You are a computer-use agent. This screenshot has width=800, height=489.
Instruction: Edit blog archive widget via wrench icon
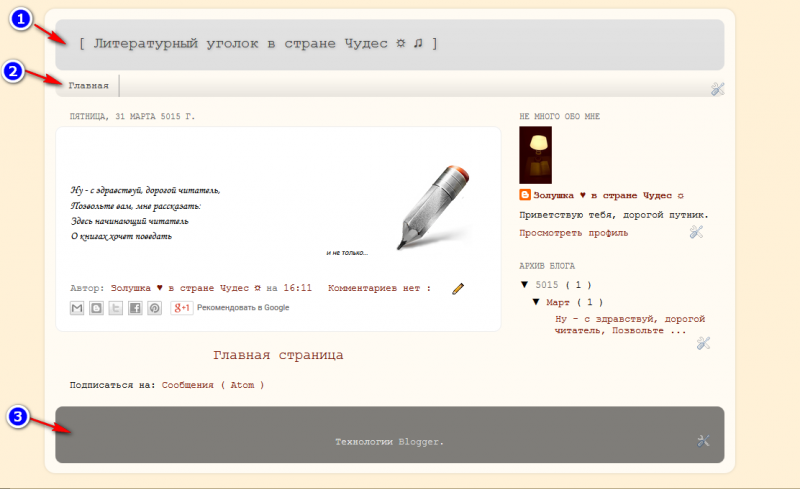point(703,343)
